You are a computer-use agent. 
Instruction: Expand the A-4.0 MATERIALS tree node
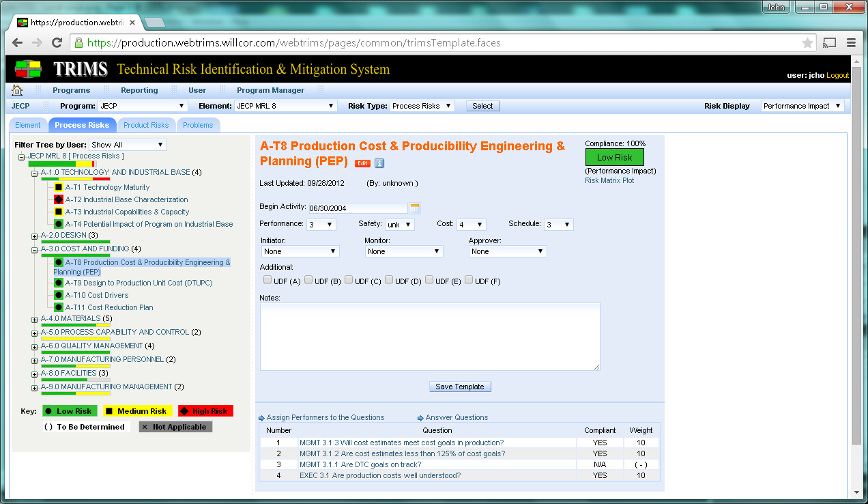coord(35,320)
